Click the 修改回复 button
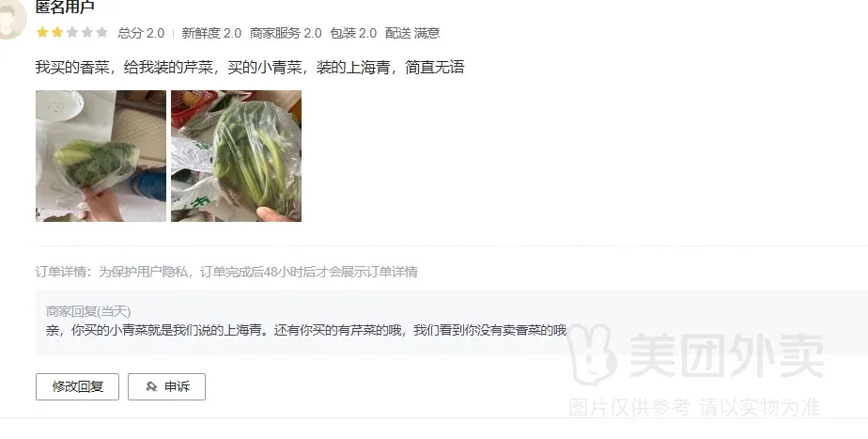This screenshot has width=868, height=439. tap(77, 386)
